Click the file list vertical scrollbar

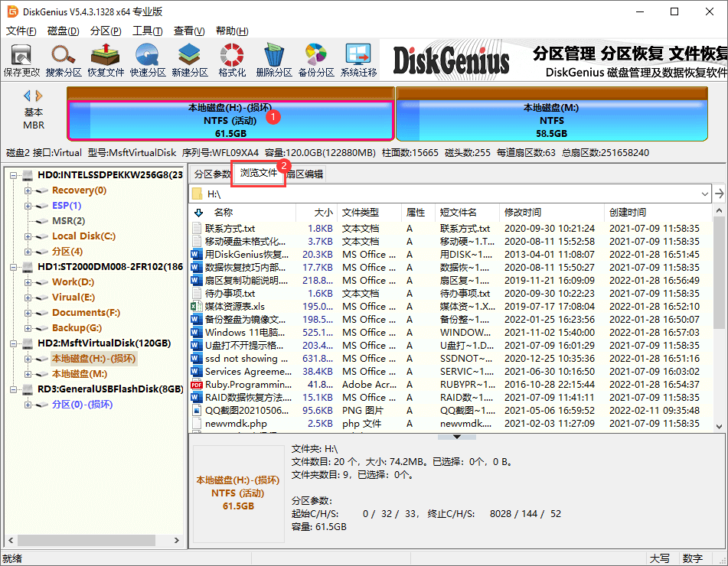pos(719,274)
